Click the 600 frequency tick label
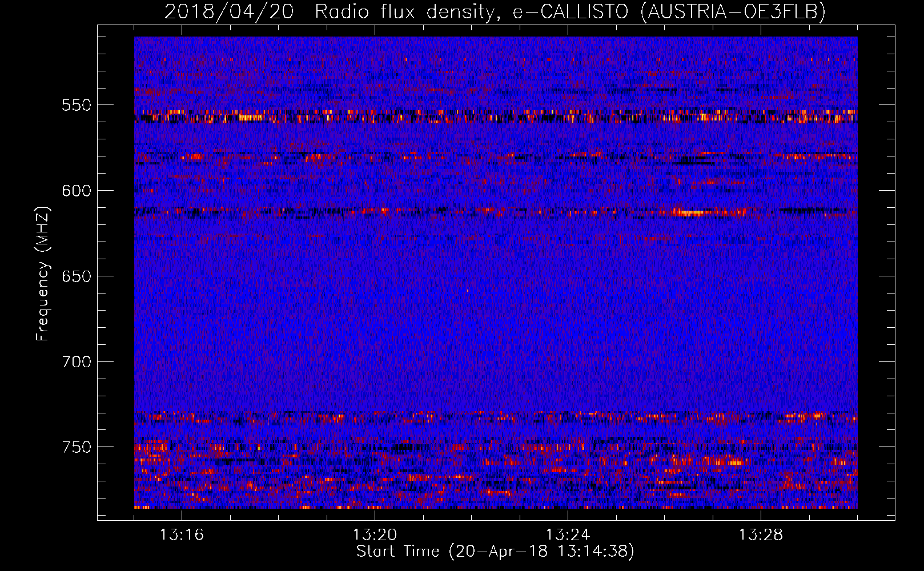The width and height of the screenshot is (924, 571). (77, 191)
